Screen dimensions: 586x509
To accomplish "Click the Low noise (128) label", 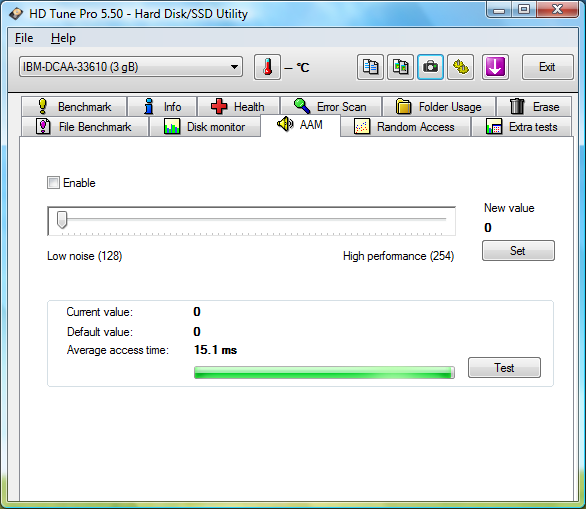I will (x=84, y=256).
